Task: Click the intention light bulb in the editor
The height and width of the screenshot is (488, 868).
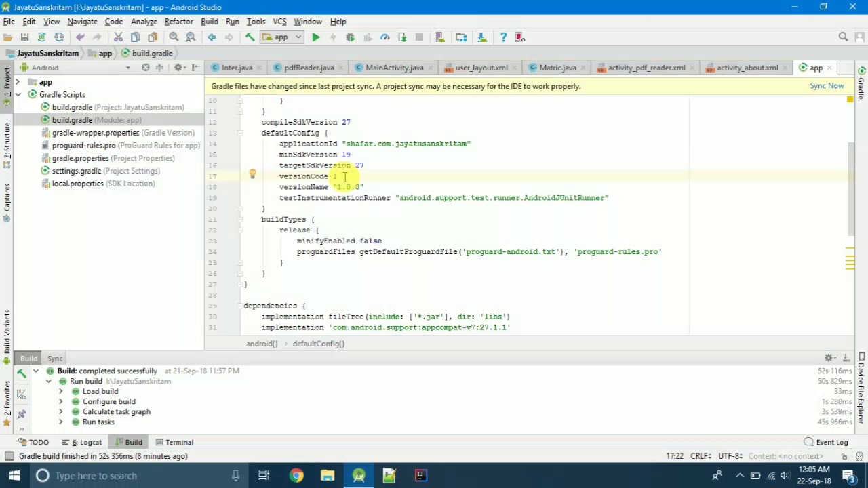Action: click(x=252, y=174)
